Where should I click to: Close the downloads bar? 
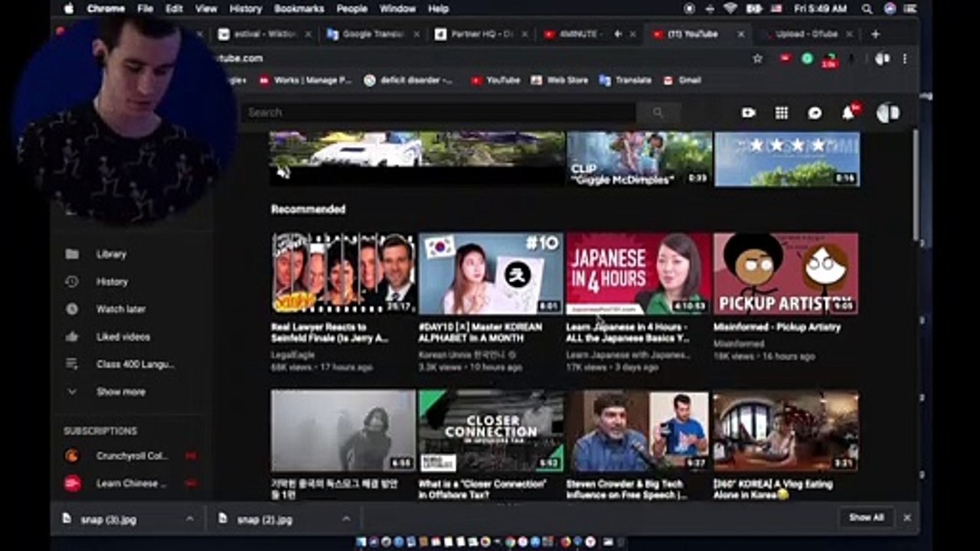907,517
